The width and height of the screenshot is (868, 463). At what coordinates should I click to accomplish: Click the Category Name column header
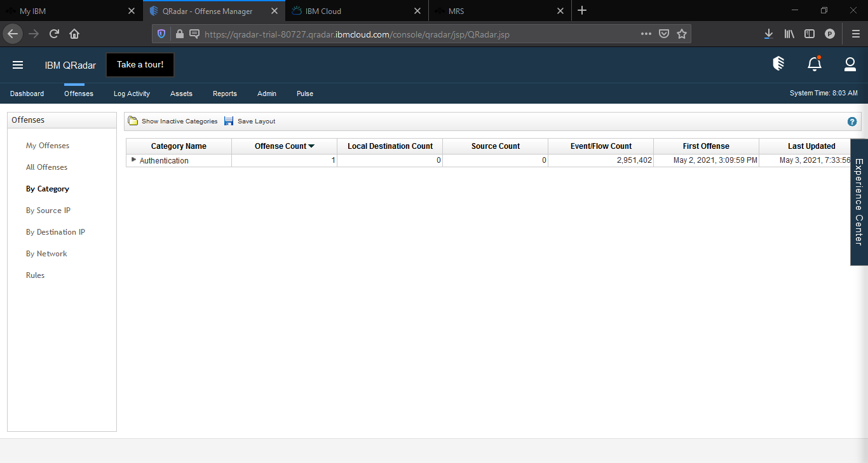[179, 146]
